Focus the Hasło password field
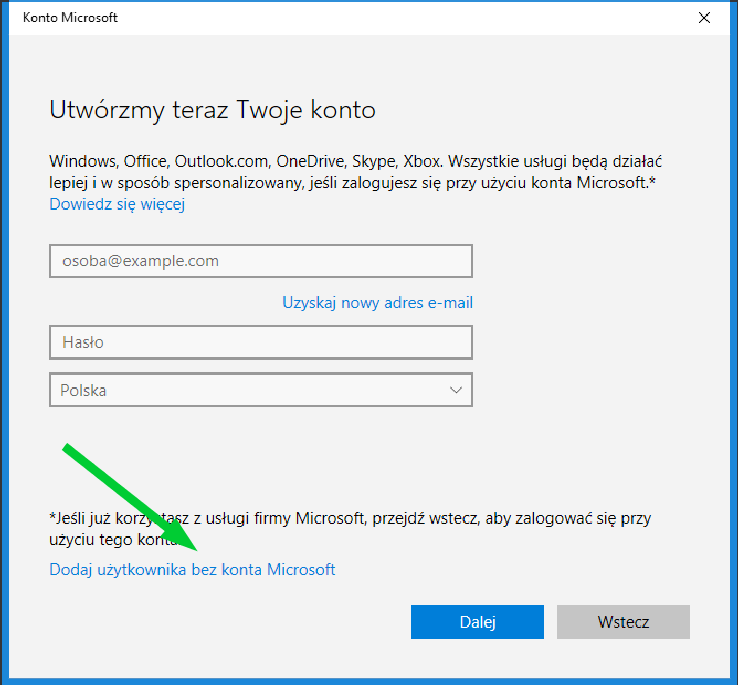Screen dimensions: 738x685 261,342
